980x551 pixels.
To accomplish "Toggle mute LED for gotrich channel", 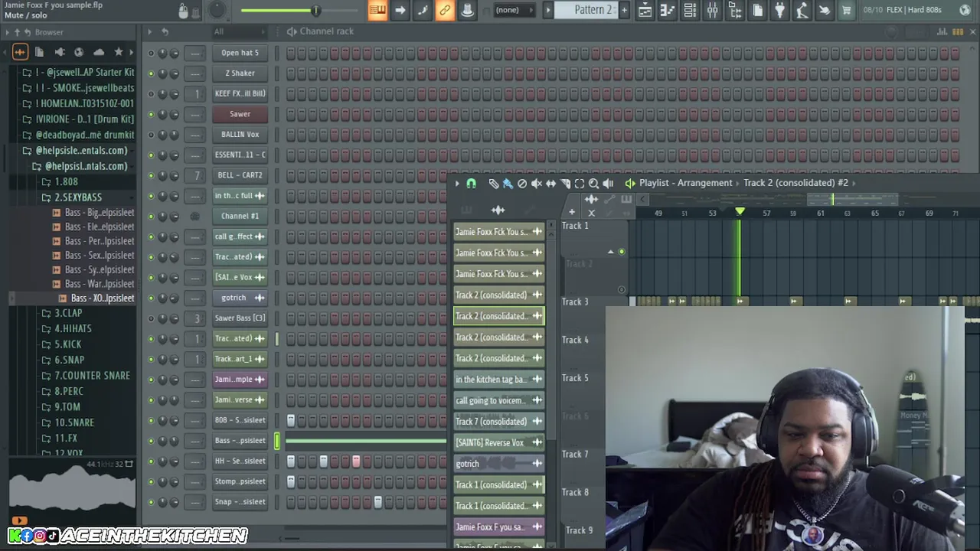I will 151,298.
